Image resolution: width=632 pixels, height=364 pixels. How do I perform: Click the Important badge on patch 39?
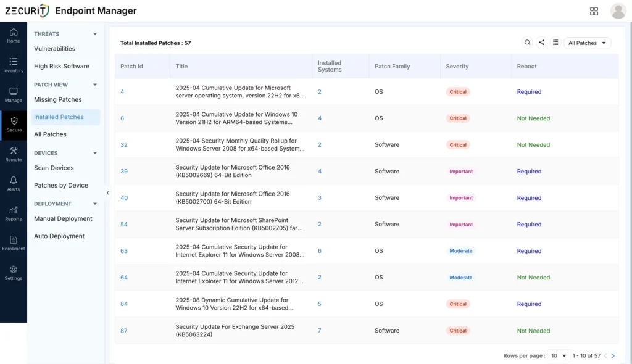[460, 172]
